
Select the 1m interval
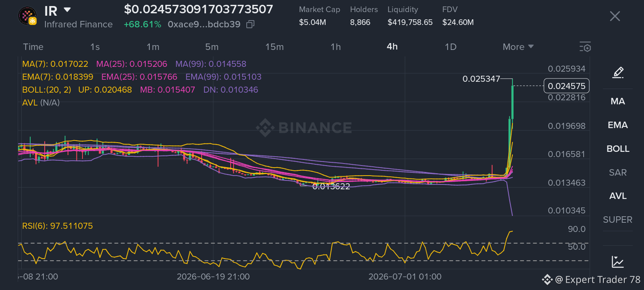click(x=153, y=47)
